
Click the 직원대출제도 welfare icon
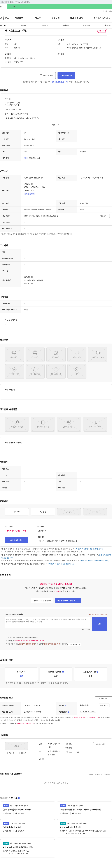(x=35, y=371)
